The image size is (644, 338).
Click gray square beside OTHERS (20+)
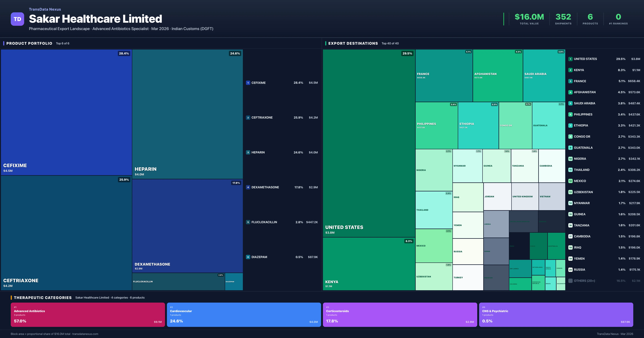click(570, 281)
